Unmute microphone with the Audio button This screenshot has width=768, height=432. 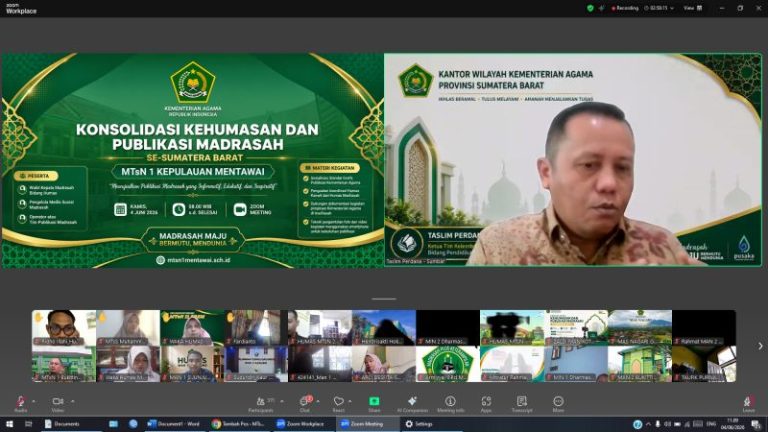click(x=21, y=404)
